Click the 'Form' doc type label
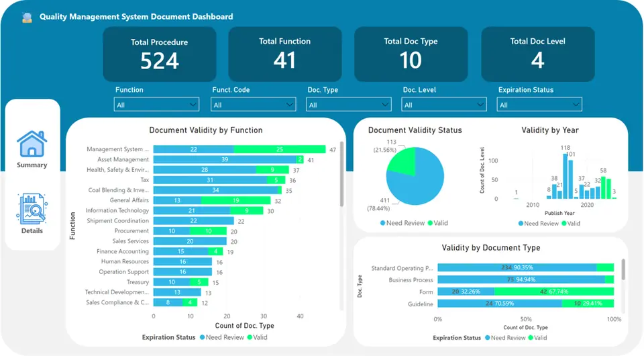The height and width of the screenshot is (356, 644). (x=426, y=292)
